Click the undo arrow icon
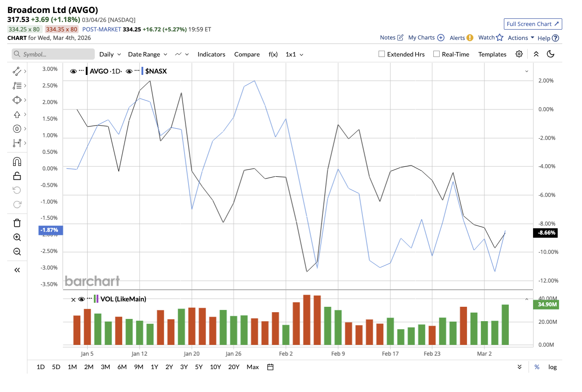The width and height of the screenshot is (582, 392). pyautogui.click(x=17, y=190)
